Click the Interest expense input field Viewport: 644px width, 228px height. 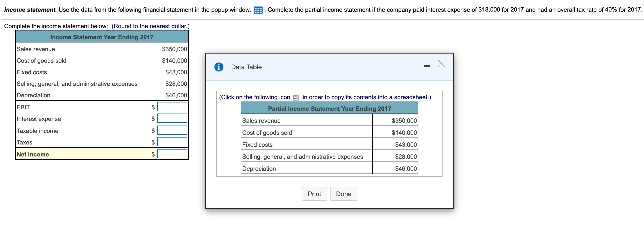pos(172,118)
